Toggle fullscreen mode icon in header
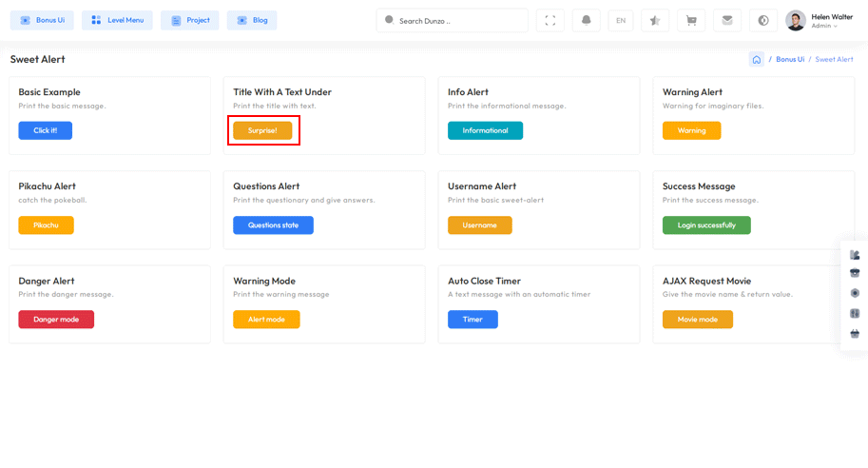This screenshot has height=468, width=868. tap(550, 20)
